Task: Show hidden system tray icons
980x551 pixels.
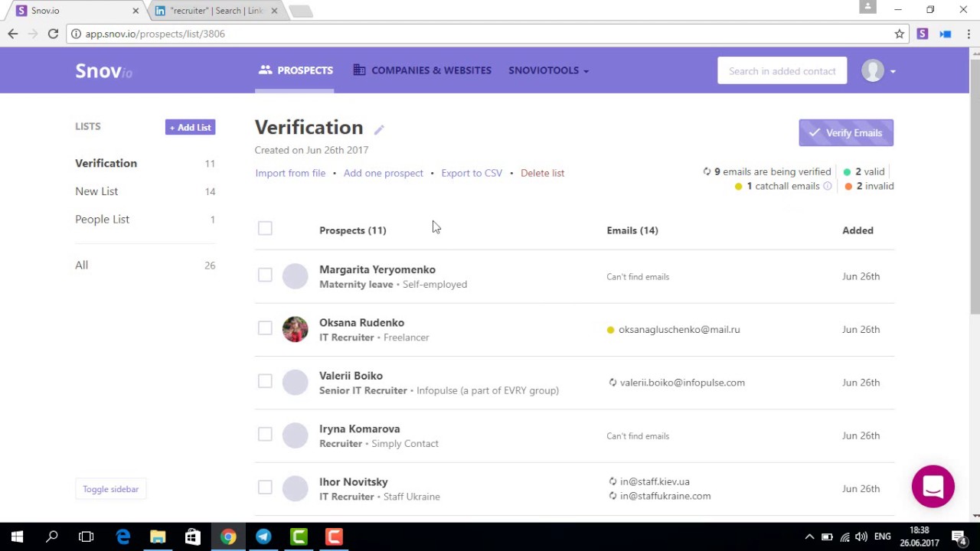Action: pos(809,536)
